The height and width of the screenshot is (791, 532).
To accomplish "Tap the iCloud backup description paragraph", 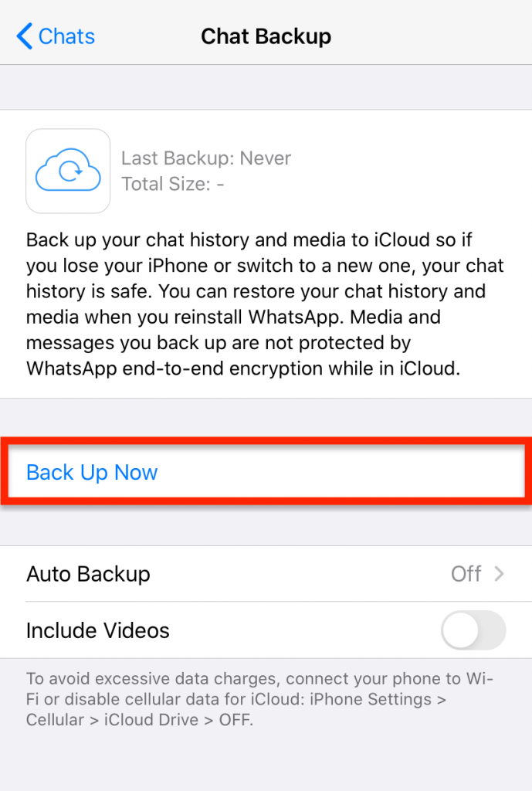I will coord(265,304).
